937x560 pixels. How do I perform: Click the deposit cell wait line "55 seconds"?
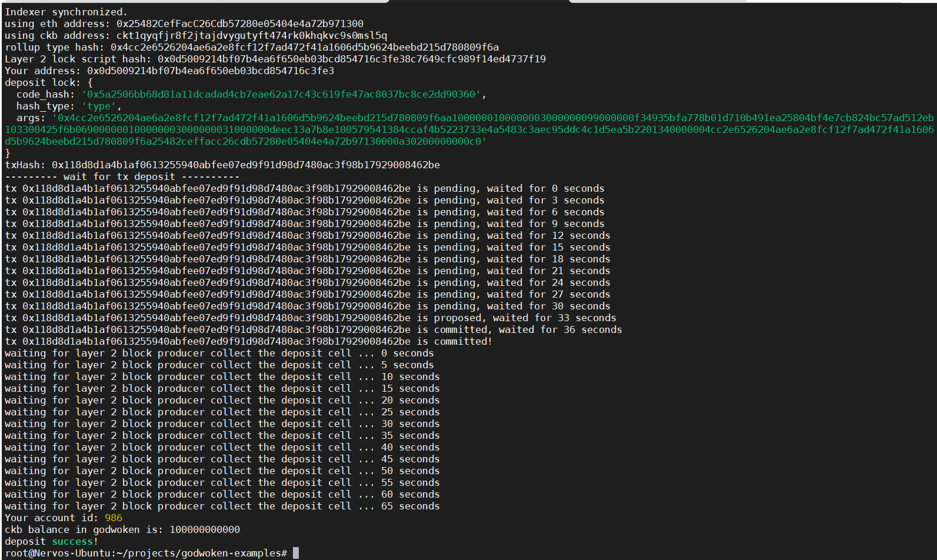click(222, 482)
